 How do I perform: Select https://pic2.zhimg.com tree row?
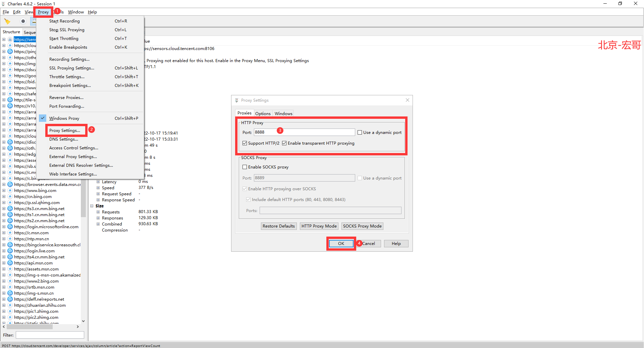point(36,317)
